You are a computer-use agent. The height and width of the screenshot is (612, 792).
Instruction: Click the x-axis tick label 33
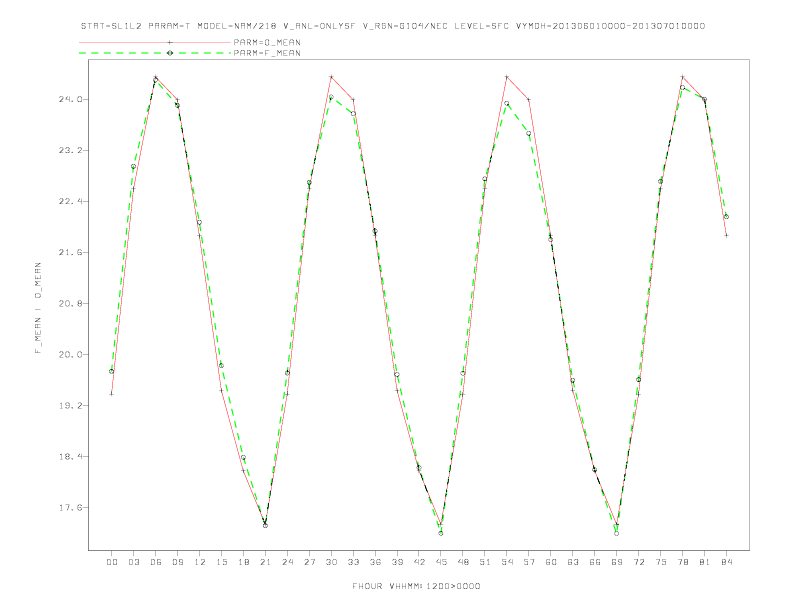pyautogui.click(x=353, y=562)
